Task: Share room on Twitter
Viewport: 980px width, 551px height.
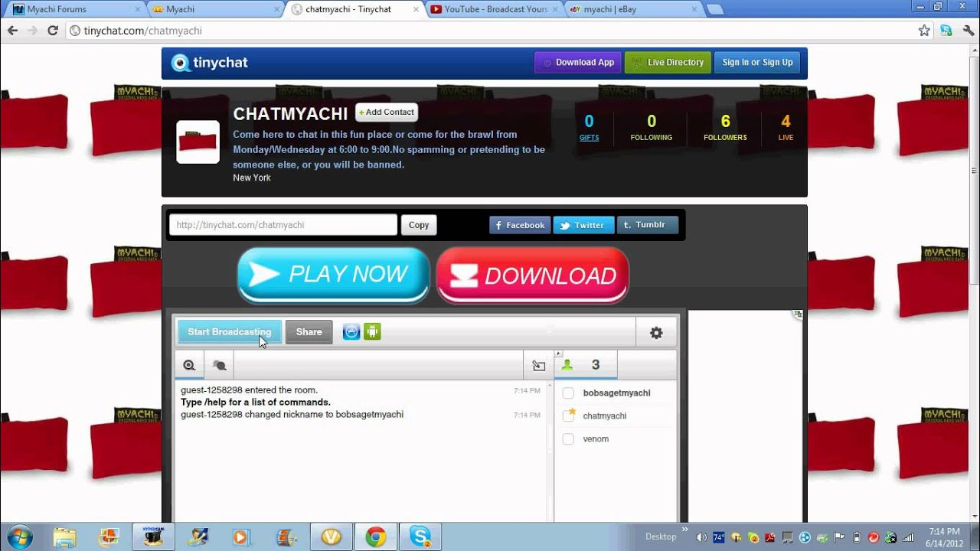Action: point(583,225)
